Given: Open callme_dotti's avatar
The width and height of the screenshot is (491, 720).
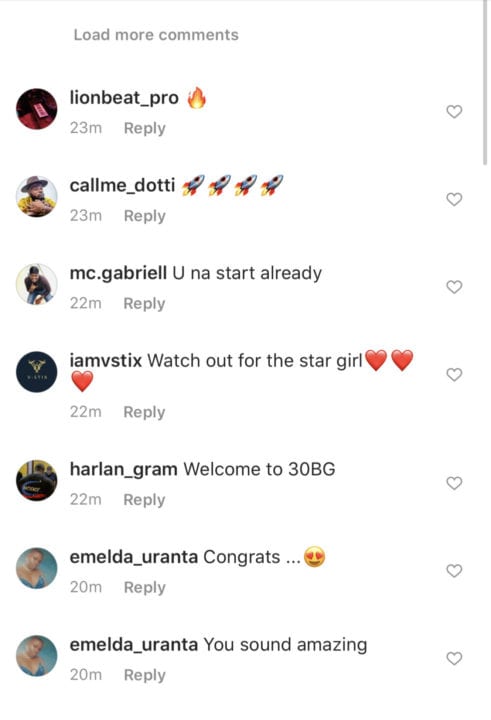Looking at the screenshot, I should tap(37, 197).
